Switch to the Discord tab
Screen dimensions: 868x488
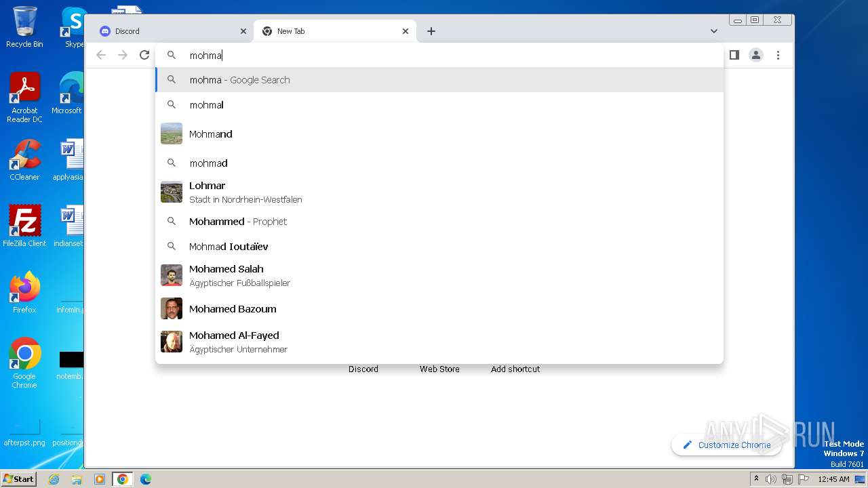(172, 31)
